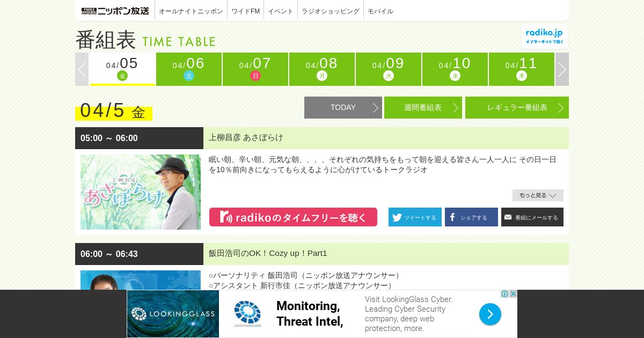644x338 pixels.
Task: Click the あさぼらけ description starting 眠い朝
Action: pyautogui.click(x=383, y=165)
